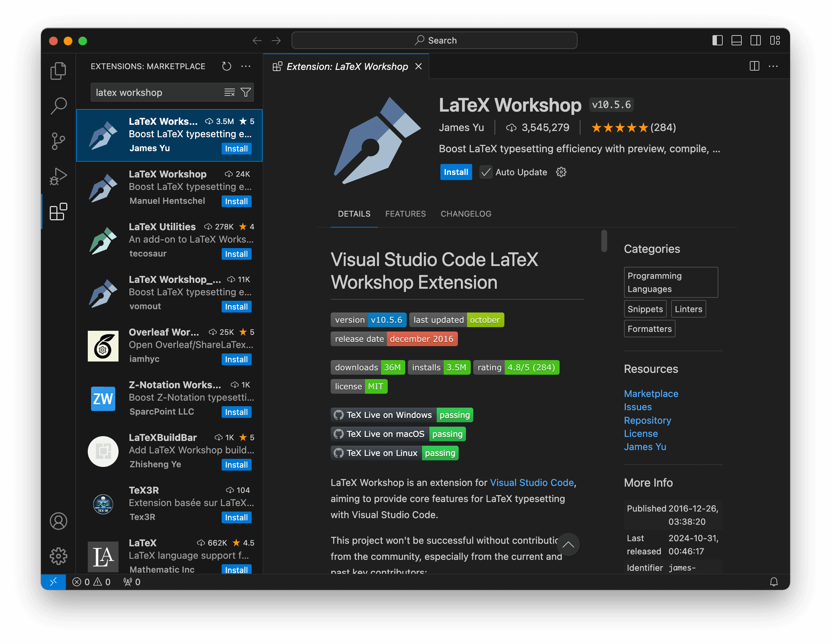831x644 pixels.
Task: Click the details pane scrollbar thumb
Action: (604, 240)
